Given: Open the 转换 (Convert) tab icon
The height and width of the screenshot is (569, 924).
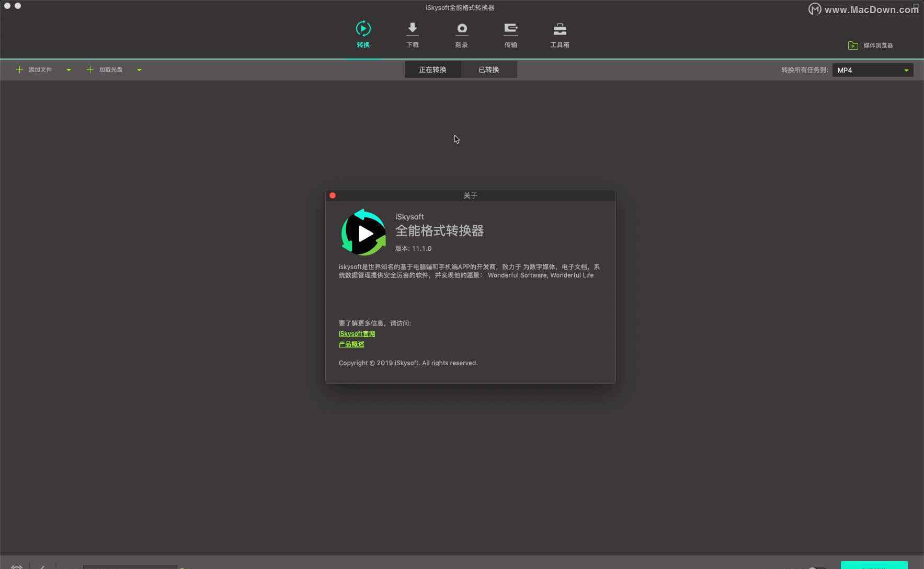Looking at the screenshot, I should tap(363, 34).
